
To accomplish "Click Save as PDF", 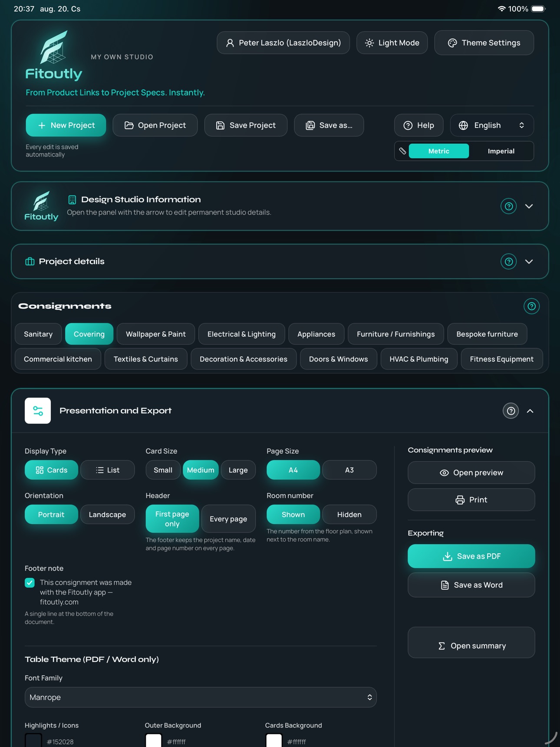I will pos(471,556).
